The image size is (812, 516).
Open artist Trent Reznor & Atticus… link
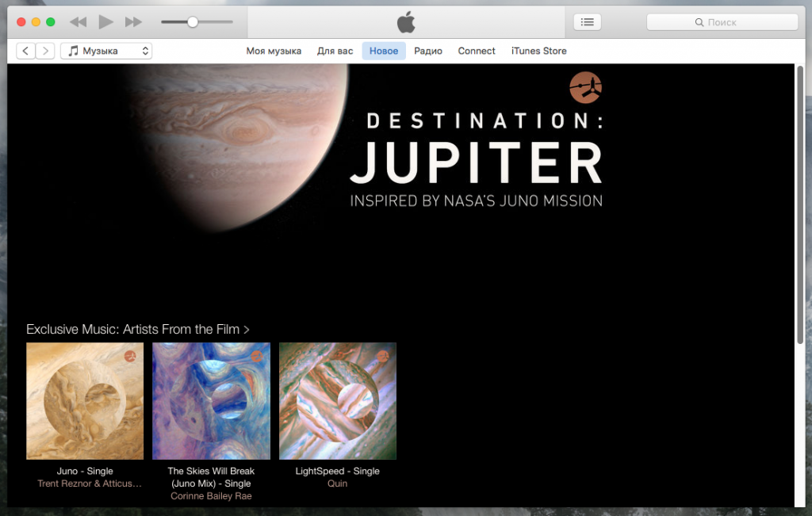(89, 484)
